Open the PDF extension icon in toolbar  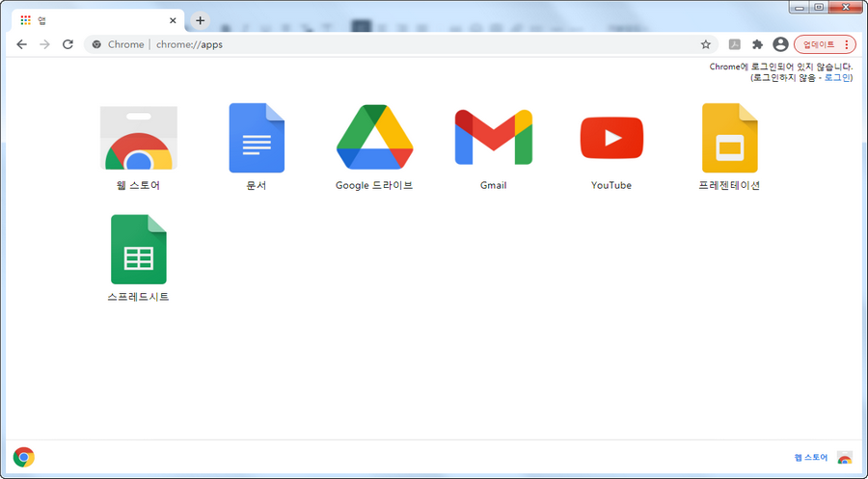[735, 44]
